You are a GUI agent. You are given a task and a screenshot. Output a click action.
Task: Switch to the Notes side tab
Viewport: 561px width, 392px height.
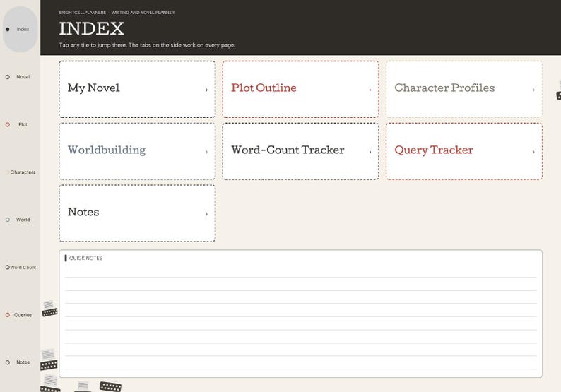coord(20,362)
